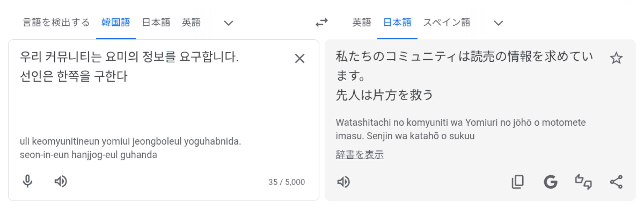Viewport: 644px width, 208px height.
Task: Search the translation with Google icon
Action: pos(550,182)
